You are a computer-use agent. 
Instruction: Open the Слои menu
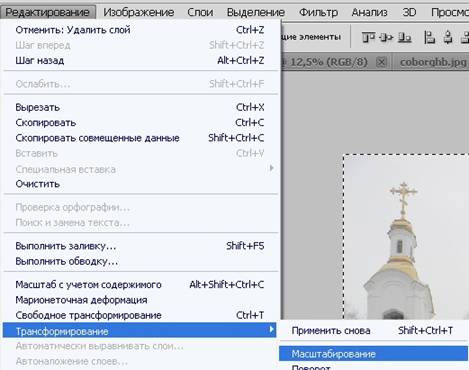(200, 12)
